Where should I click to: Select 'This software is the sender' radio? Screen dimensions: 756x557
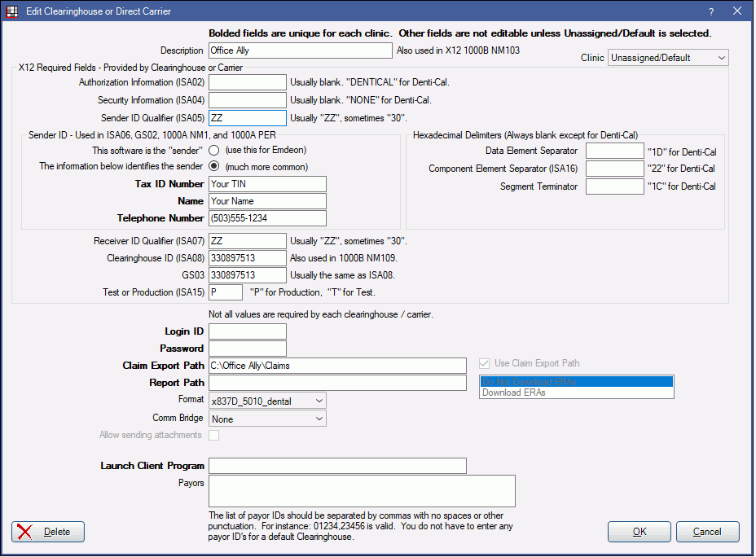214,151
